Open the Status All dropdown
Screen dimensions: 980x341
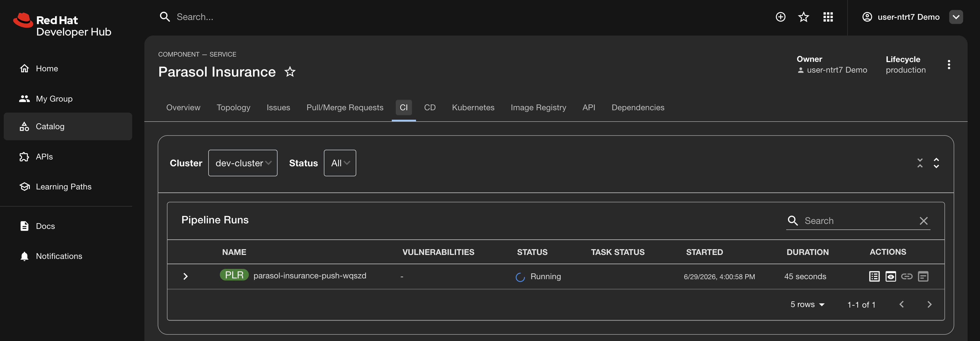(340, 163)
